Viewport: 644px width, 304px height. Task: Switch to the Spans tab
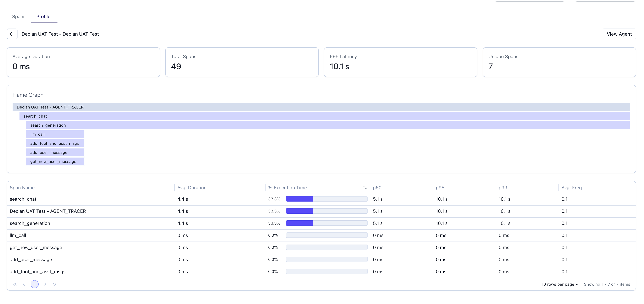[x=19, y=16]
